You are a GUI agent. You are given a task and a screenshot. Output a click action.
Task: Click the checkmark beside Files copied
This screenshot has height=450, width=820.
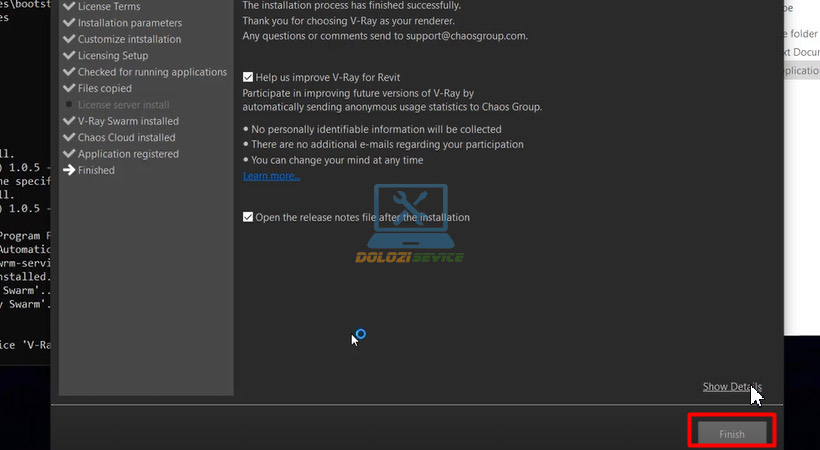point(69,88)
